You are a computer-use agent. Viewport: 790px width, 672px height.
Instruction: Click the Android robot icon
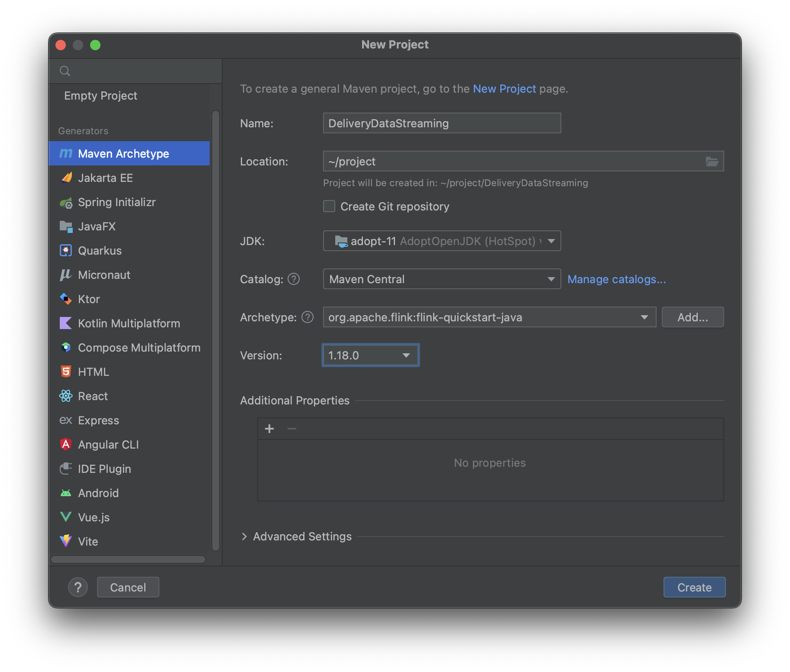pyautogui.click(x=66, y=493)
